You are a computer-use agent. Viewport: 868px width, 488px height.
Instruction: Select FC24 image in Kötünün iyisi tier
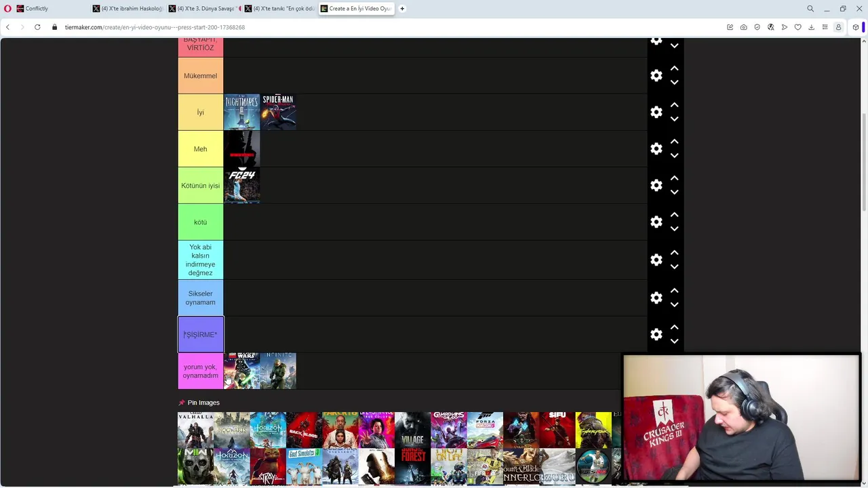click(x=241, y=185)
